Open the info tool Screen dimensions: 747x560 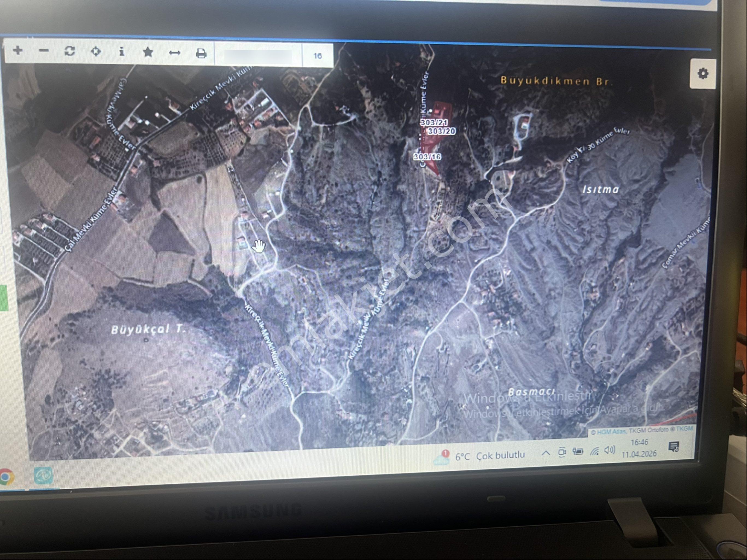(x=122, y=52)
